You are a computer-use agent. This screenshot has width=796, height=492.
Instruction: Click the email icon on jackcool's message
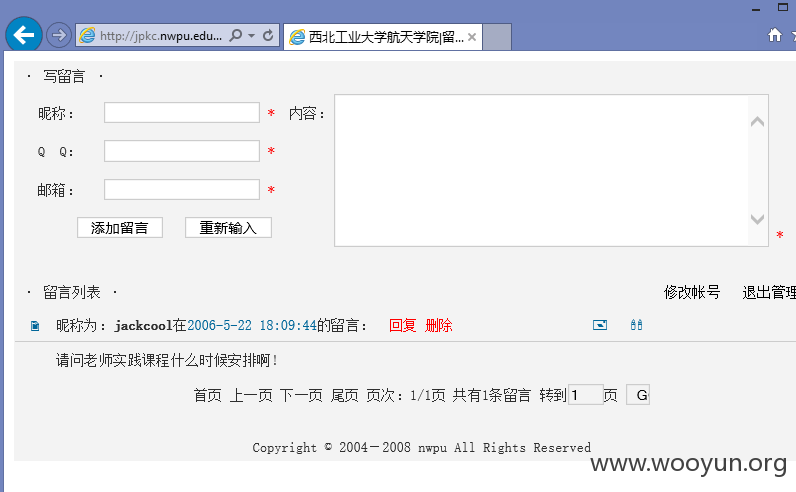600,325
